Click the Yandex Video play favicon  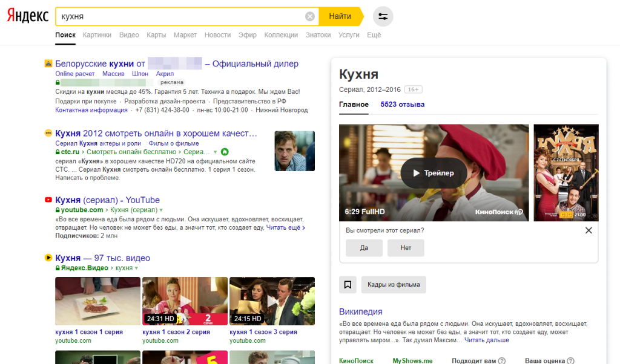click(x=48, y=258)
